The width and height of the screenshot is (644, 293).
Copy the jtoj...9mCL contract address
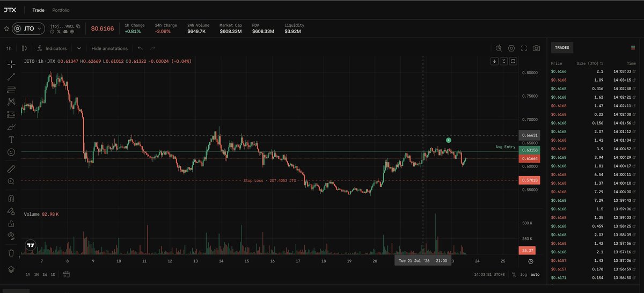pos(78,26)
